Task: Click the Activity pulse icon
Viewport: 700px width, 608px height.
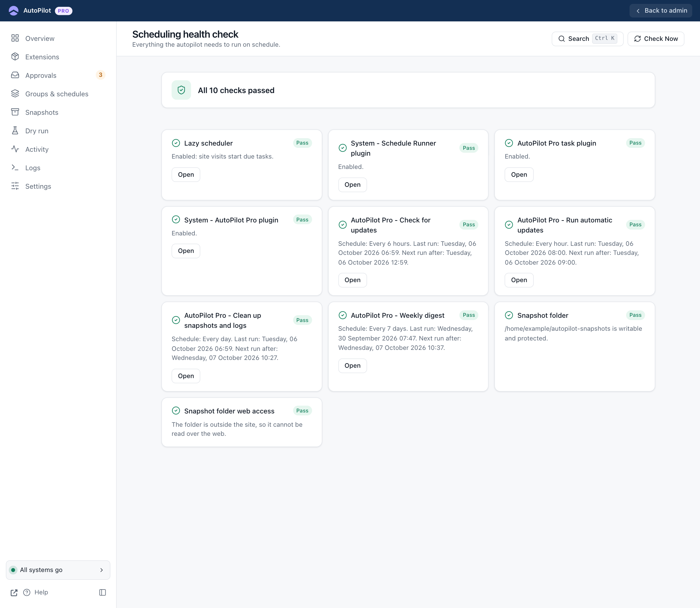Action: 15,149
